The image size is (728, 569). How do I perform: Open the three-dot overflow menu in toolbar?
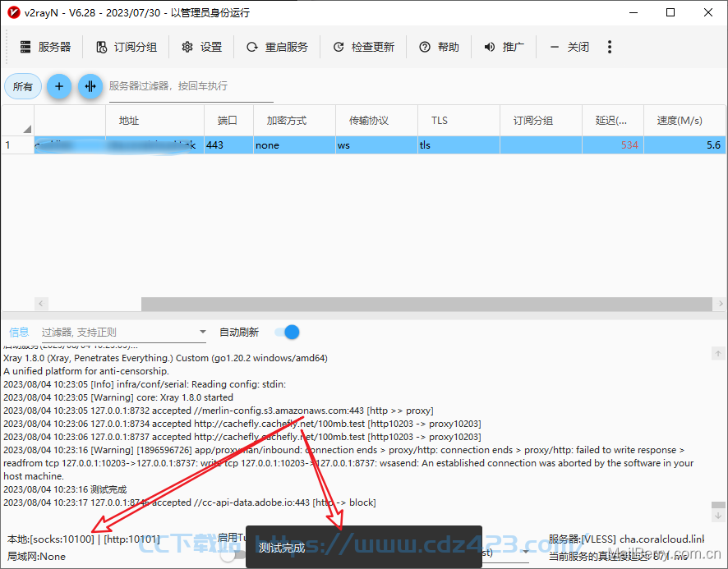point(610,47)
